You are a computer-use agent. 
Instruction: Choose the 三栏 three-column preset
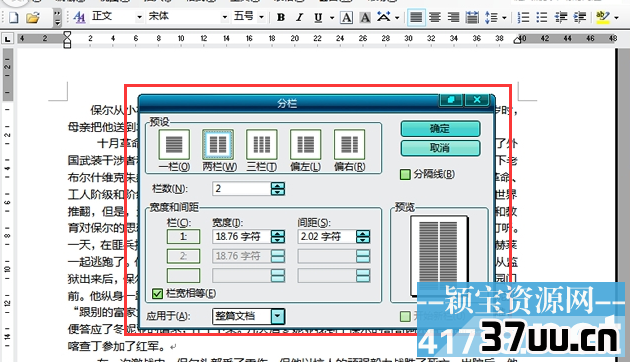point(262,150)
